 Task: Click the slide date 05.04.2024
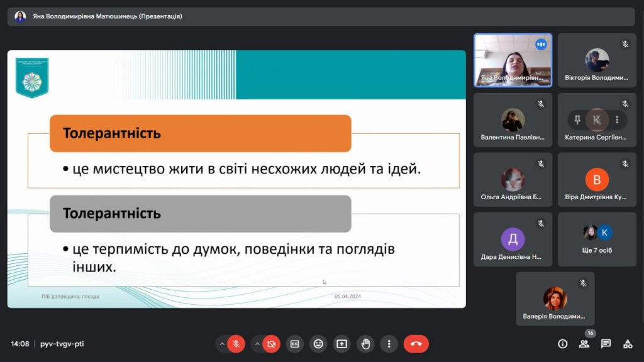[347, 297]
